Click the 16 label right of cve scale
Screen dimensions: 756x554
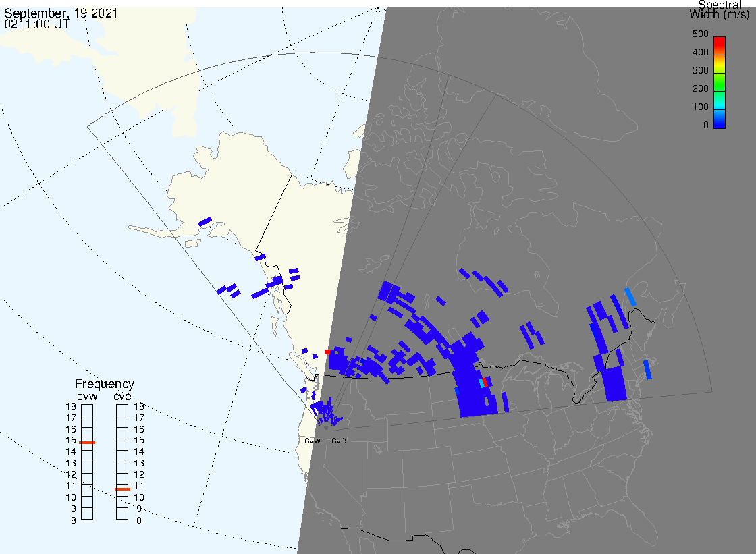[139, 429]
